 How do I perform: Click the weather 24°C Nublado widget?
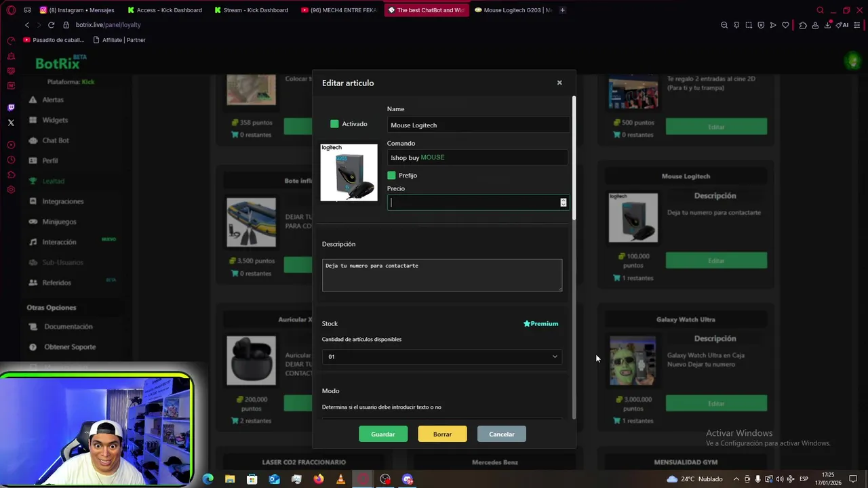coord(694,479)
